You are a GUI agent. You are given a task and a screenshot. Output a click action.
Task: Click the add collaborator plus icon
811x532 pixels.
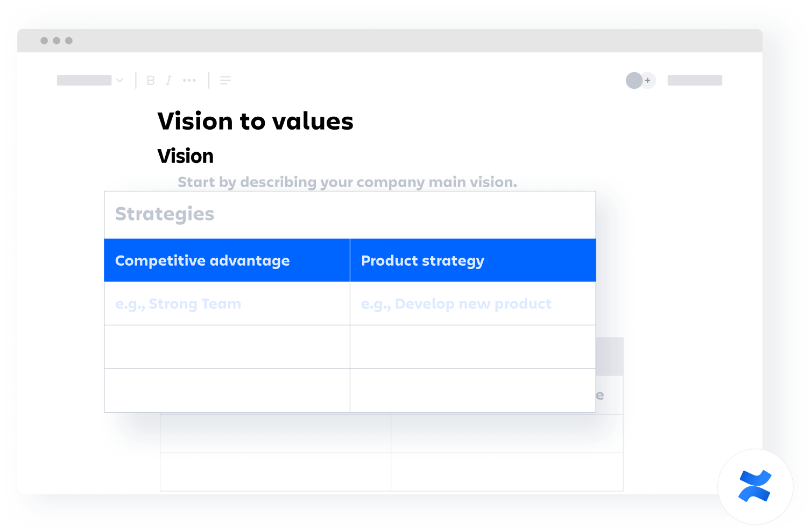pos(648,80)
